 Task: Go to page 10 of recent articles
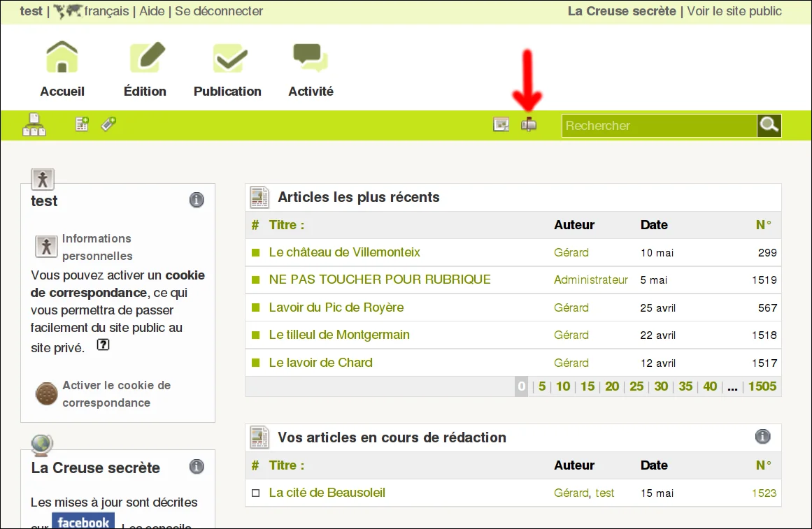(563, 386)
